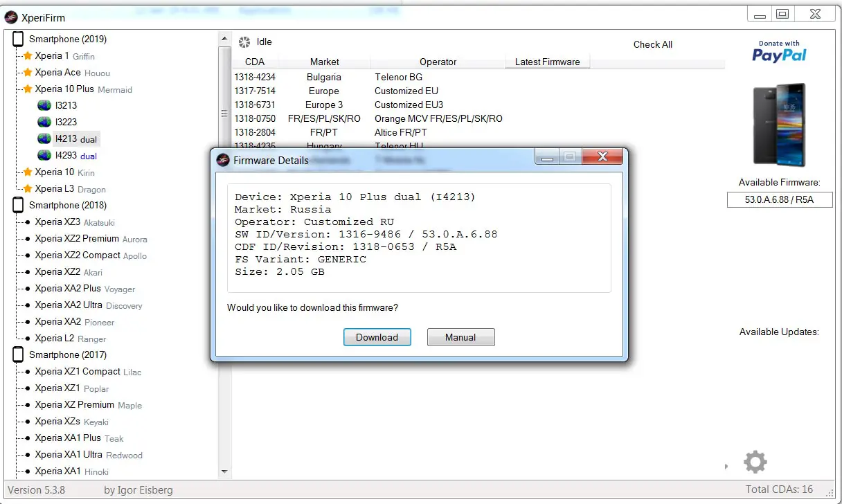Select Xperia XA1 Hinoki
The image size is (842, 504).
click(71, 471)
